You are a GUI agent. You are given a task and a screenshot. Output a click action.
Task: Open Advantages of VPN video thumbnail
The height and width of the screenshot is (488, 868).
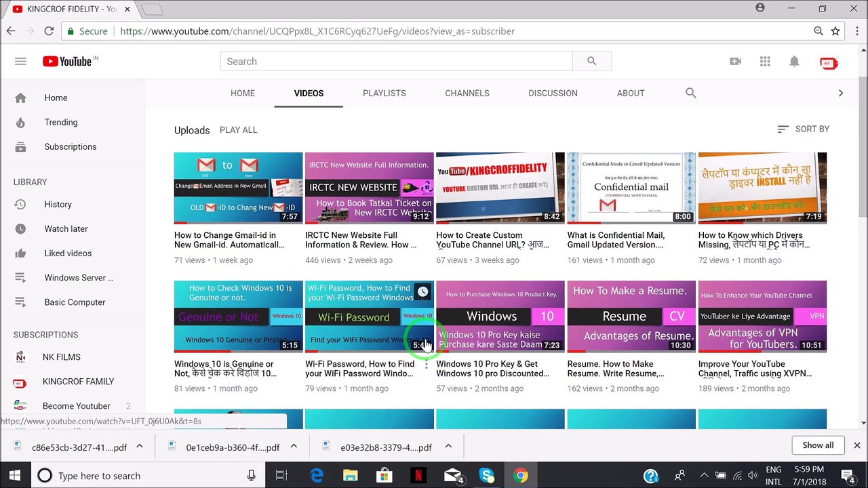762,317
